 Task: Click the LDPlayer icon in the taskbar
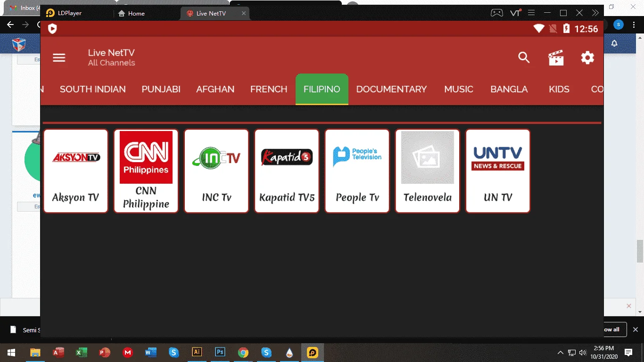(x=313, y=352)
